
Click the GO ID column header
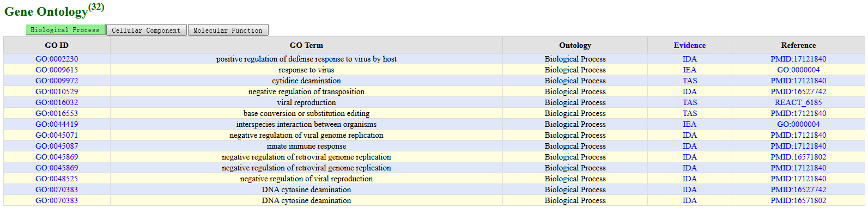pos(57,45)
